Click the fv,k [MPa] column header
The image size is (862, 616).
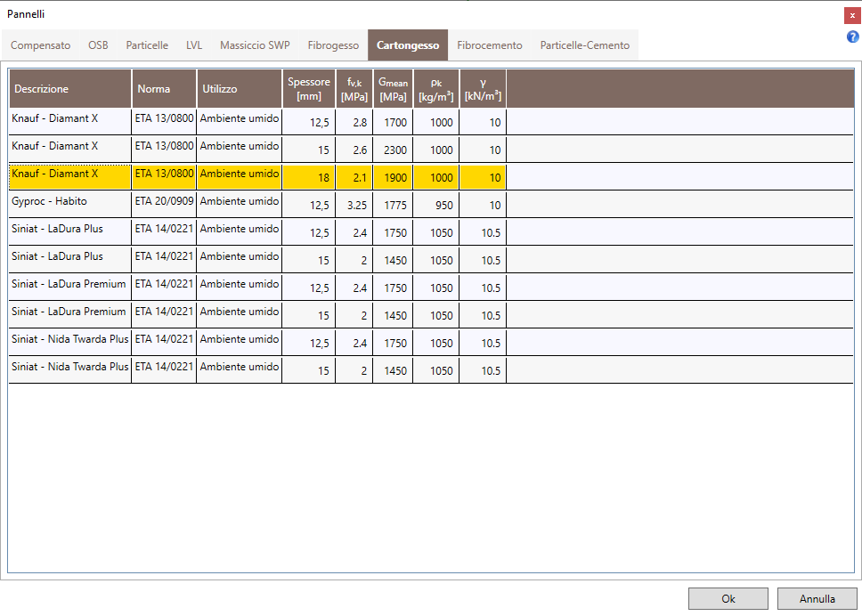point(354,88)
